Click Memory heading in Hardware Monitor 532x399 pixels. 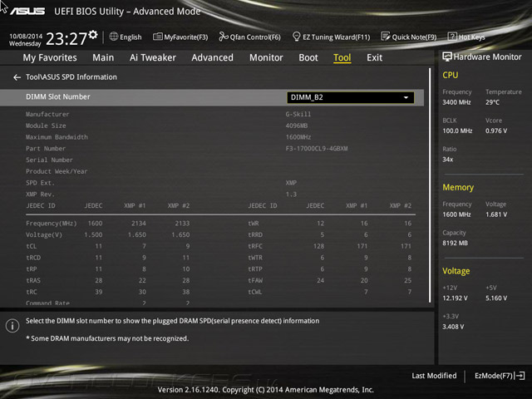[x=458, y=187]
